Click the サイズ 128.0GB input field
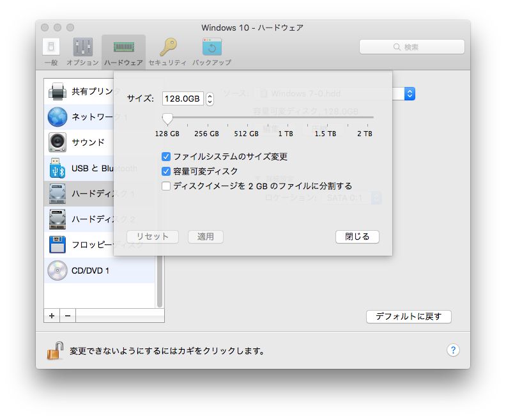 [x=183, y=99]
